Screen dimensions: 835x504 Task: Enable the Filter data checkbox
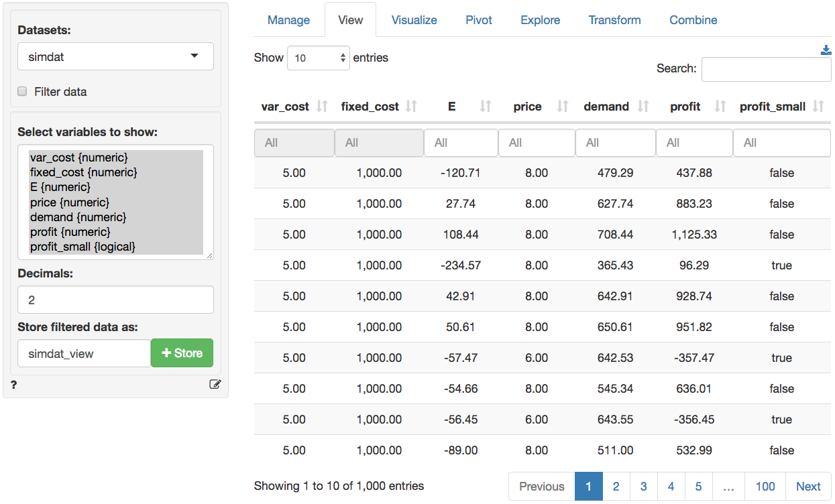22,92
